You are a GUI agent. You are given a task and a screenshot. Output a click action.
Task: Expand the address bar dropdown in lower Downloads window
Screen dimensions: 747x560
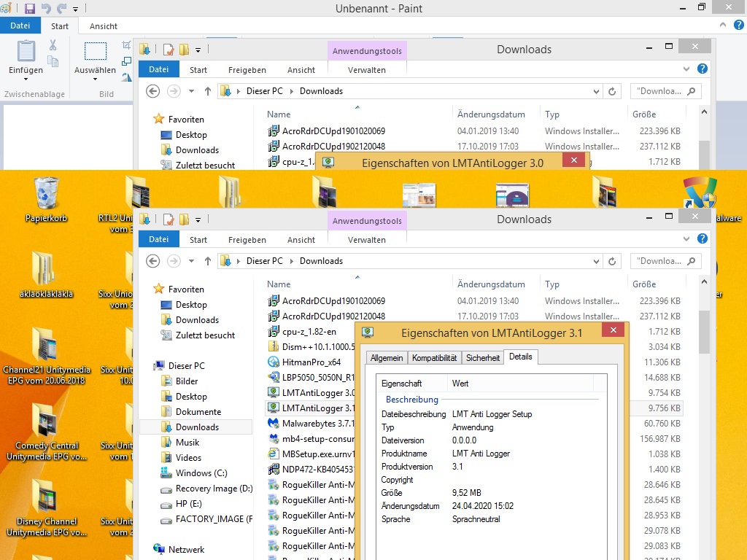pos(596,262)
